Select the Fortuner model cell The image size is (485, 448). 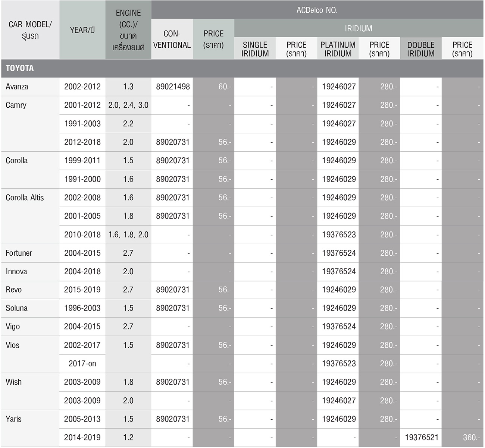pyautogui.click(x=30, y=253)
